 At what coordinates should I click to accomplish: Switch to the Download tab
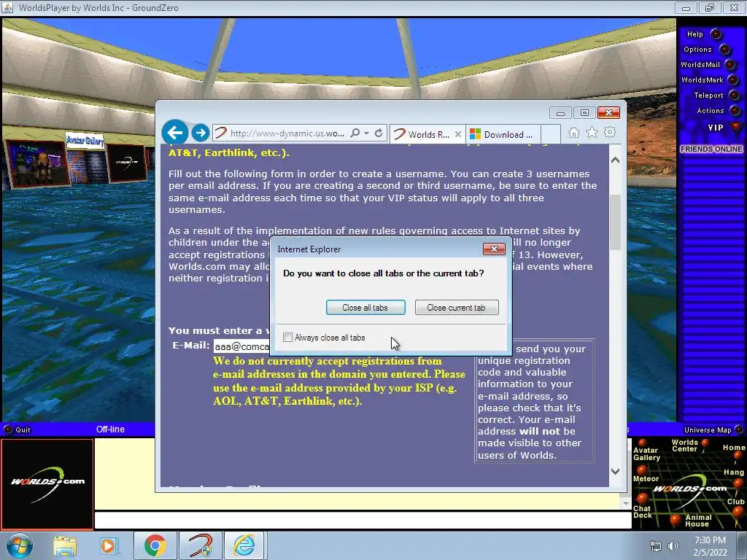503,134
